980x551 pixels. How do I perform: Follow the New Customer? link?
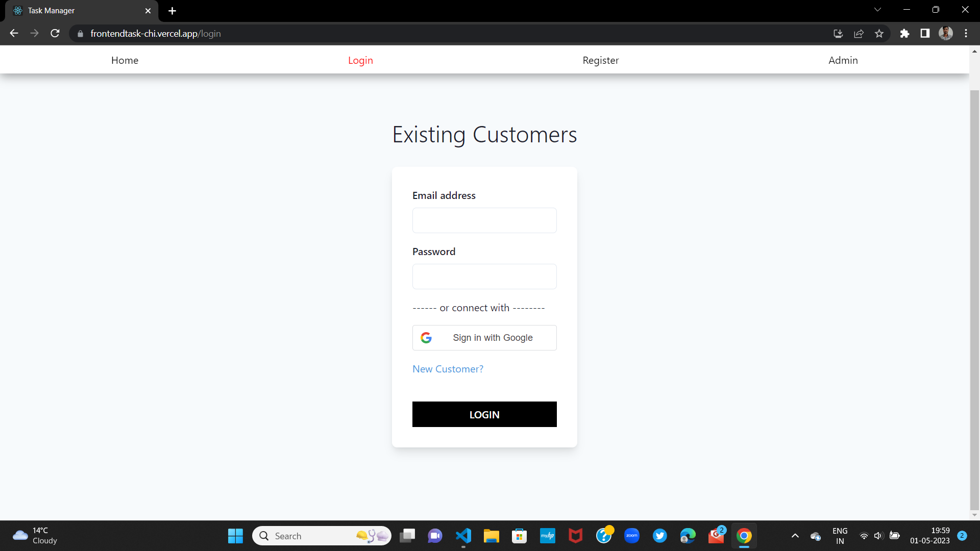click(448, 369)
